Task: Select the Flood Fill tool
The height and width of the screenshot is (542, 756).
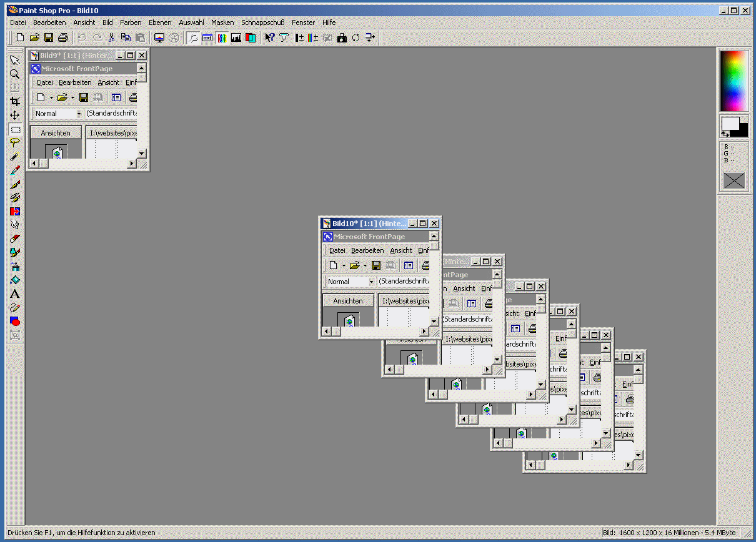Action: pyautogui.click(x=15, y=280)
